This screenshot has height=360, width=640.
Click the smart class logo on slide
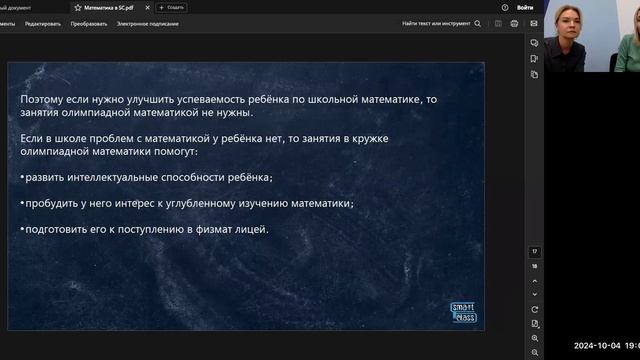coord(464,312)
